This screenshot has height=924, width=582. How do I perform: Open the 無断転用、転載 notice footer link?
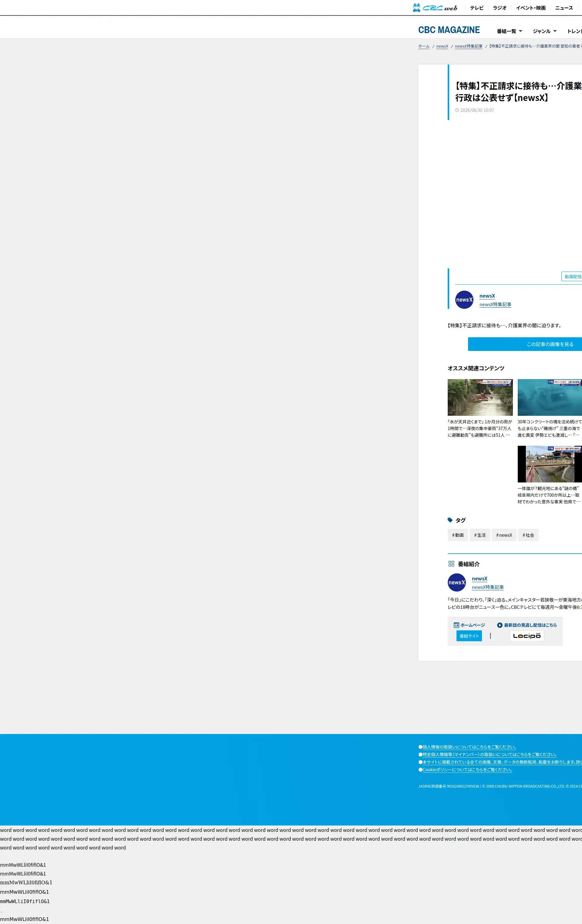pyautogui.click(x=502, y=762)
